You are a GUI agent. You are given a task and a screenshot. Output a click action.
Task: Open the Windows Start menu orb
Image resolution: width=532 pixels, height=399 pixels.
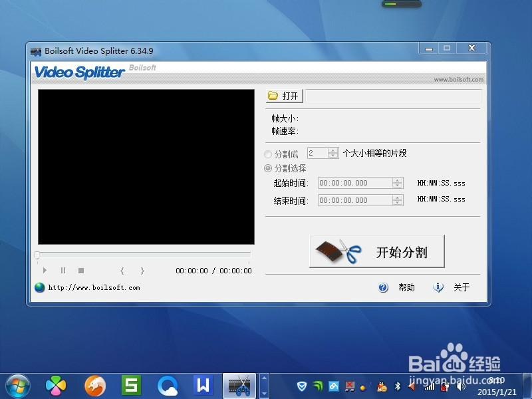point(18,386)
